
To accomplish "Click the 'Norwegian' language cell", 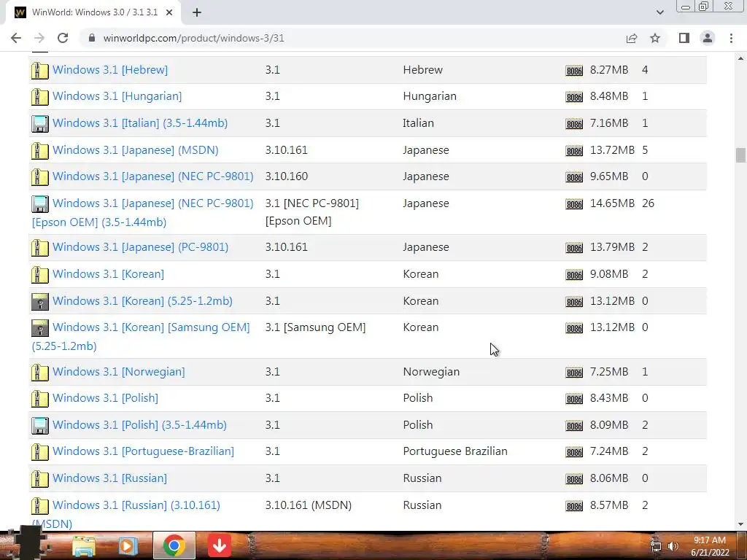I will pos(431,372).
